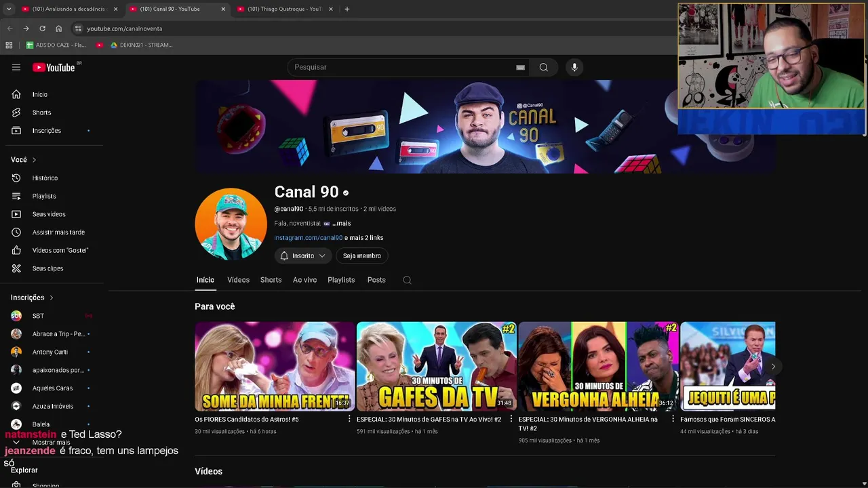Screen dimensions: 868x488
Task: Click the browser forward arrow
Action: click(26, 28)
